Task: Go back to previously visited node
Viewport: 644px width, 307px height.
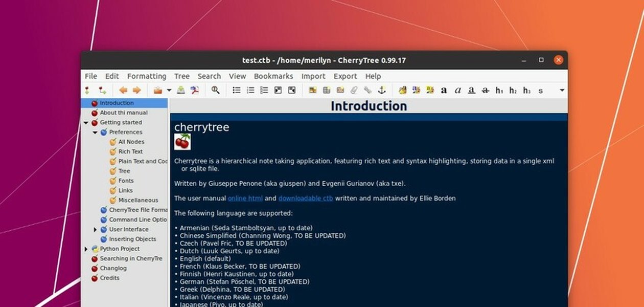Action: click(x=123, y=90)
